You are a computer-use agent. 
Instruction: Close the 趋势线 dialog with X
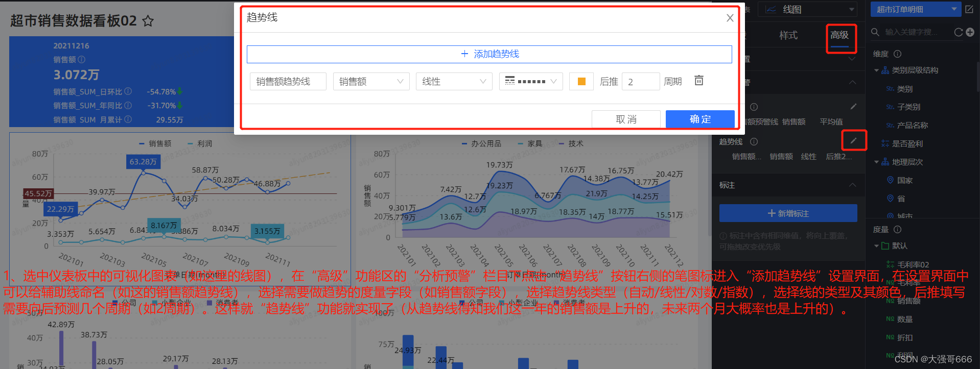click(730, 18)
